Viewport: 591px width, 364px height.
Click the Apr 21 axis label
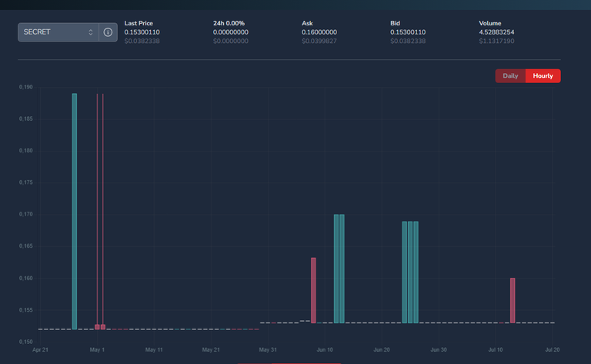tap(40, 349)
